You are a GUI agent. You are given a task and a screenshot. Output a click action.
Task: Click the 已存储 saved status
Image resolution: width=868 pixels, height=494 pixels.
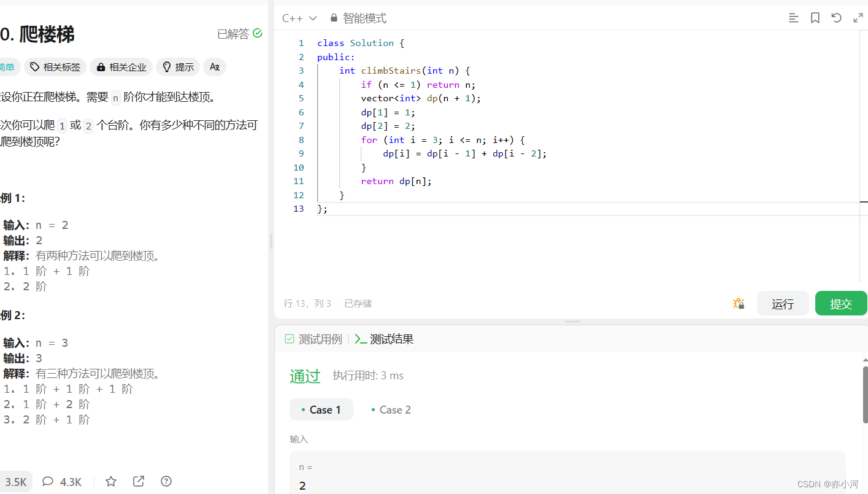coord(358,304)
